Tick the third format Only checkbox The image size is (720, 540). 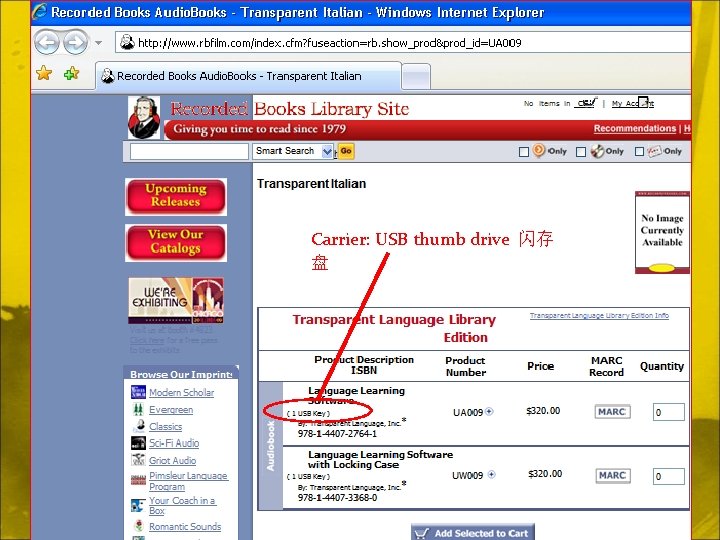[639, 152]
